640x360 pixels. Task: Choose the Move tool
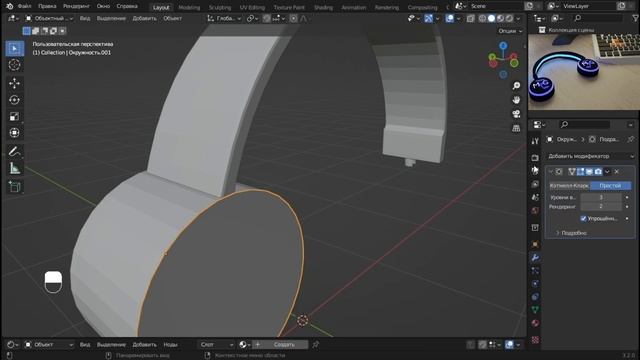click(14, 83)
